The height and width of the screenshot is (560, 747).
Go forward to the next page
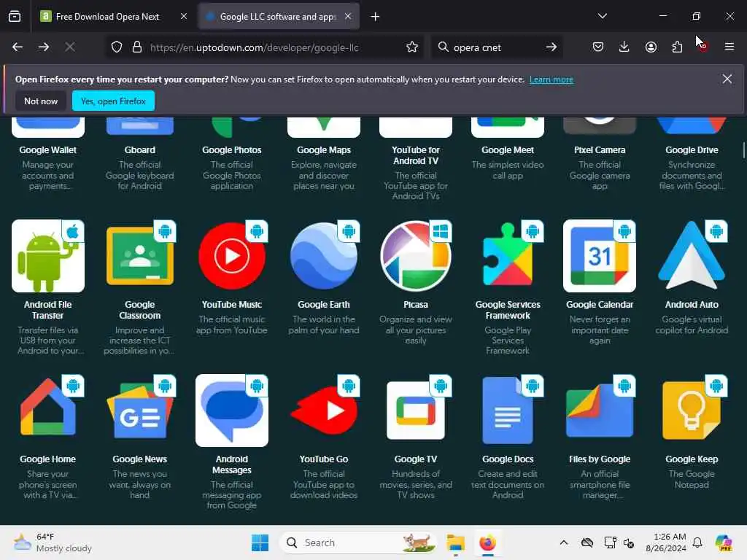click(44, 47)
